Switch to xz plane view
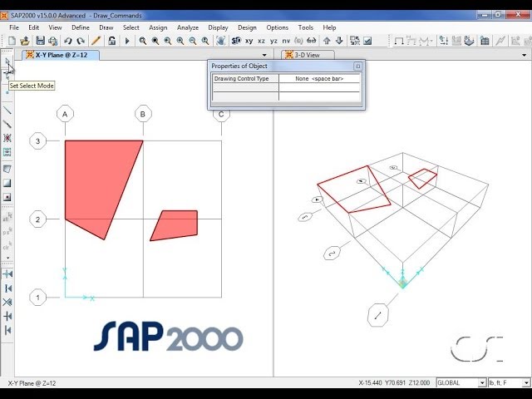Screen dimensions: 532x399 [261, 41]
